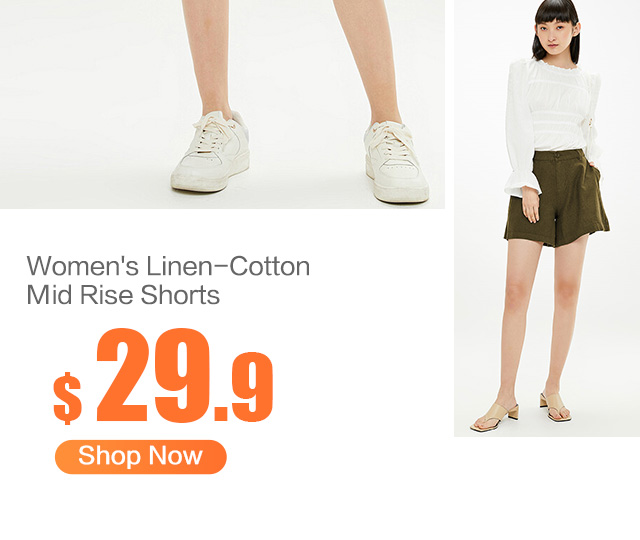The height and width of the screenshot is (540, 640).
Task: Click the right white sneaker
Action: click(x=396, y=162)
